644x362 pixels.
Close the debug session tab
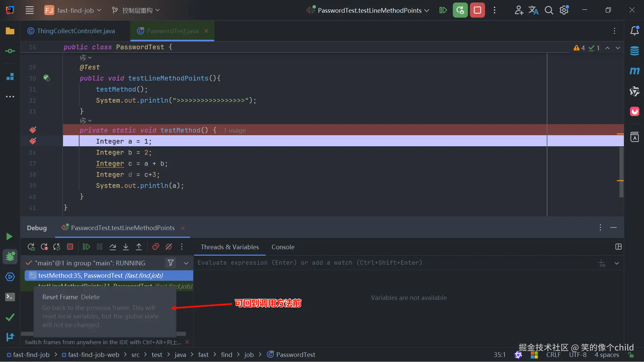183,228
